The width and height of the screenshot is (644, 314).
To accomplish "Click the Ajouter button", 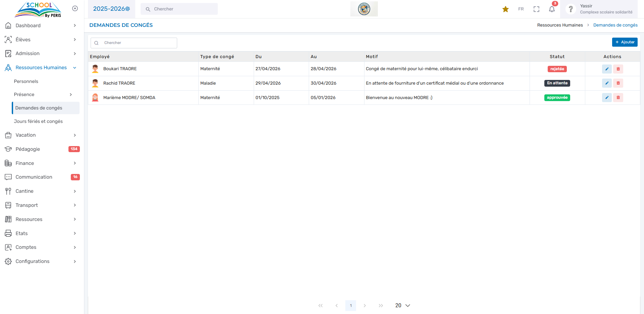I will (625, 42).
